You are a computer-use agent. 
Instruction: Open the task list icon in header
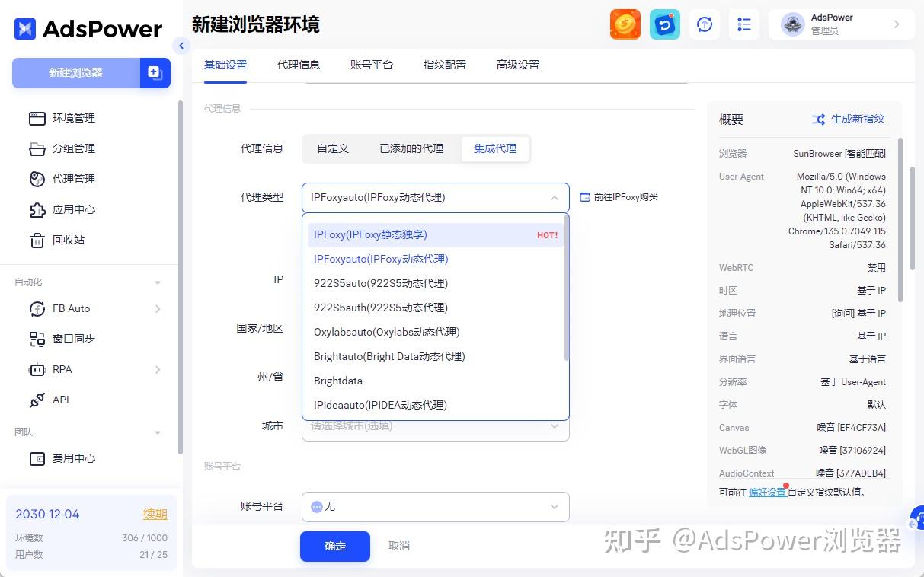coord(743,24)
